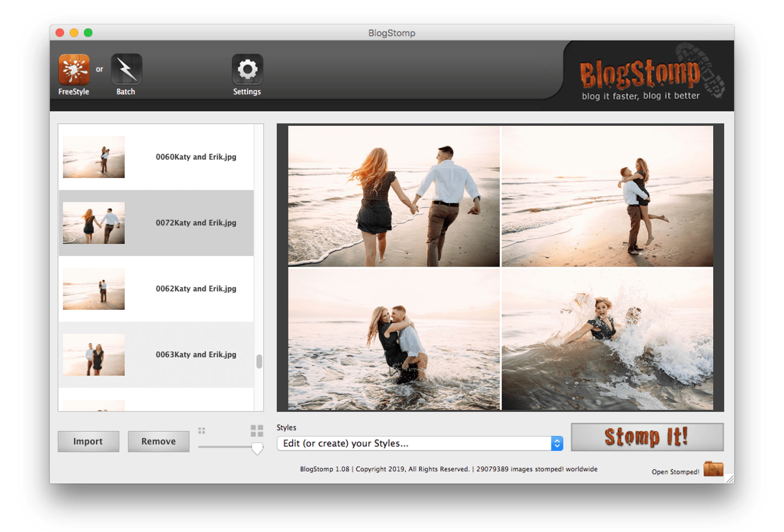Screen dimensions: 784x532
Task: Click the Remove button
Action: (x=159, y=441)
